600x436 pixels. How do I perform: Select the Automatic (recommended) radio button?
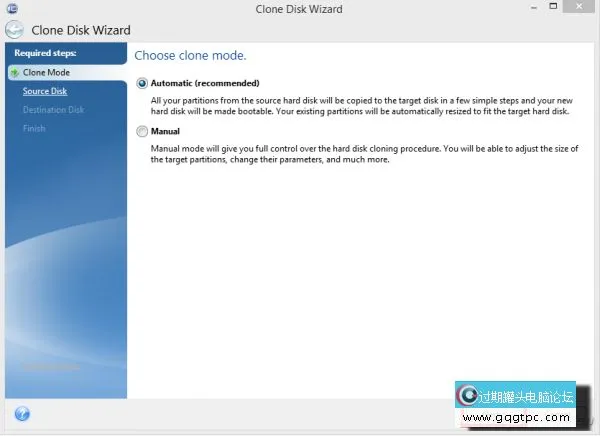point(142,84)
